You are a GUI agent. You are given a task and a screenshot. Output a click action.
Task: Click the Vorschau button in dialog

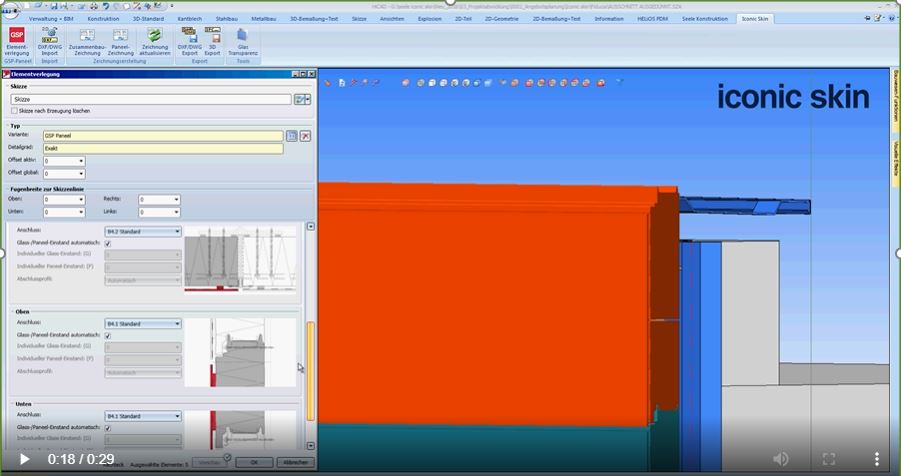click(x=210, y=462)
